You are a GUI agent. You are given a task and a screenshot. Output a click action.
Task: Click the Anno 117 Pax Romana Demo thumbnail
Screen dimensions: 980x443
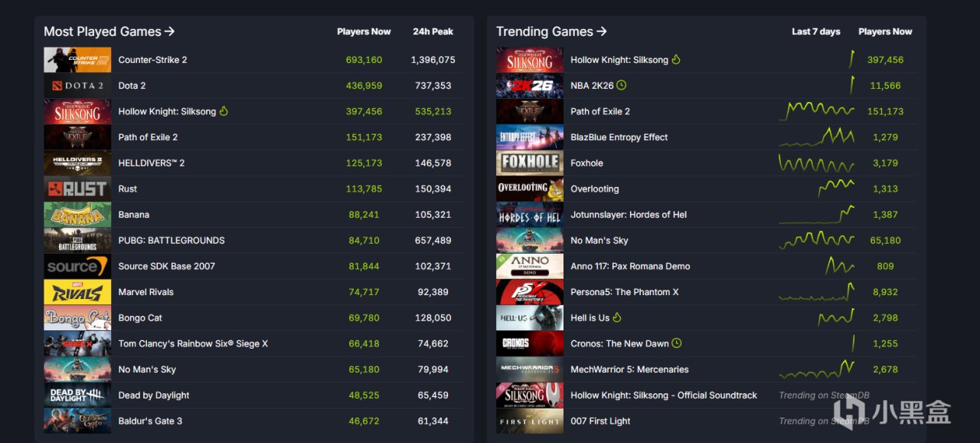[530, 266]
